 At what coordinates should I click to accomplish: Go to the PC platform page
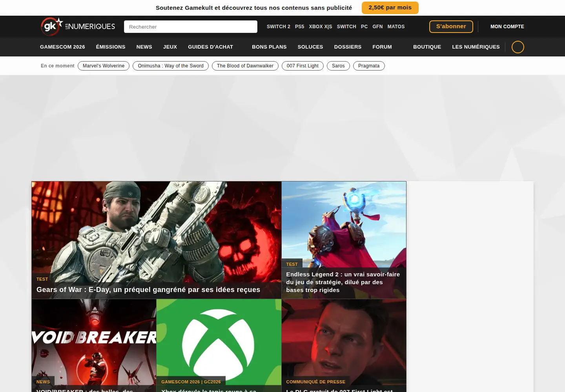tap(365, 27)
